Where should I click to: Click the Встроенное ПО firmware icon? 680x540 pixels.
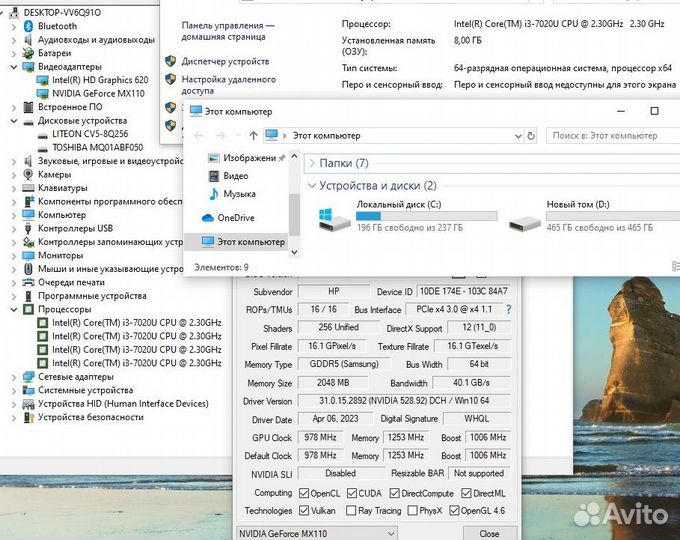pyautogui.click(x=29, y=107)
